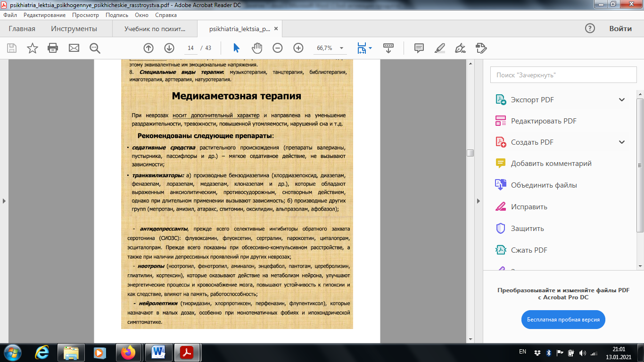Go to previous page with up arrow
The width and height of the screenshot is (644, 362).
[x=149, y=48]
